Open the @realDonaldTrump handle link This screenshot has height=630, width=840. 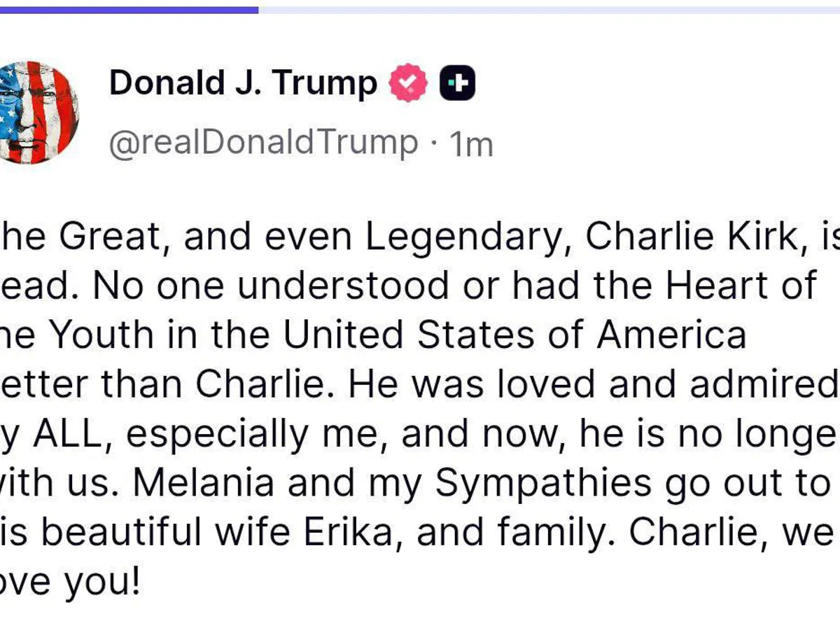click(263, 143)
